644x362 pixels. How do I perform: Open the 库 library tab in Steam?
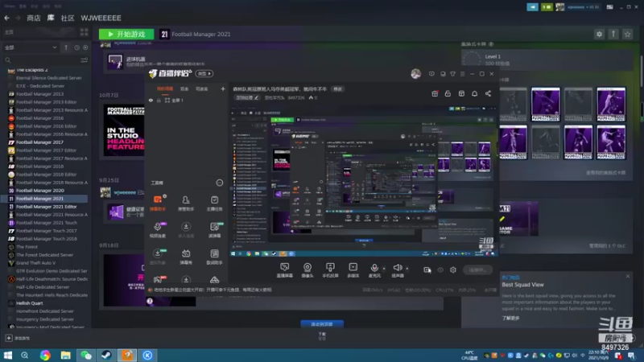tap(51, 18)
